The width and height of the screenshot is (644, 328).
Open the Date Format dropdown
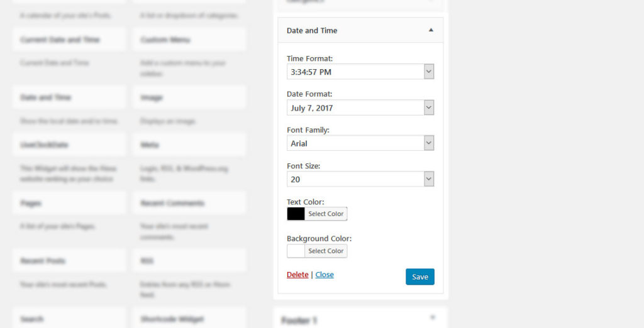pos(360,107)
